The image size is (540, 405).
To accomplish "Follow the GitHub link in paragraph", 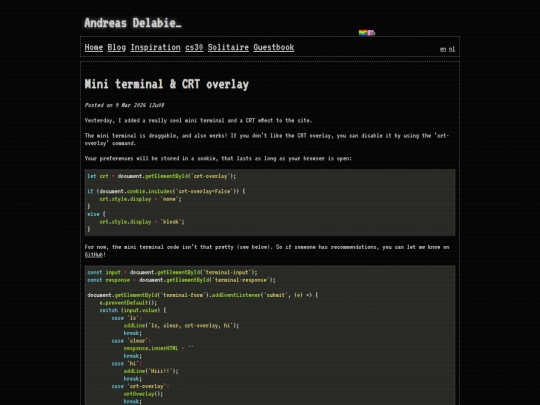I will coord(94,255).
